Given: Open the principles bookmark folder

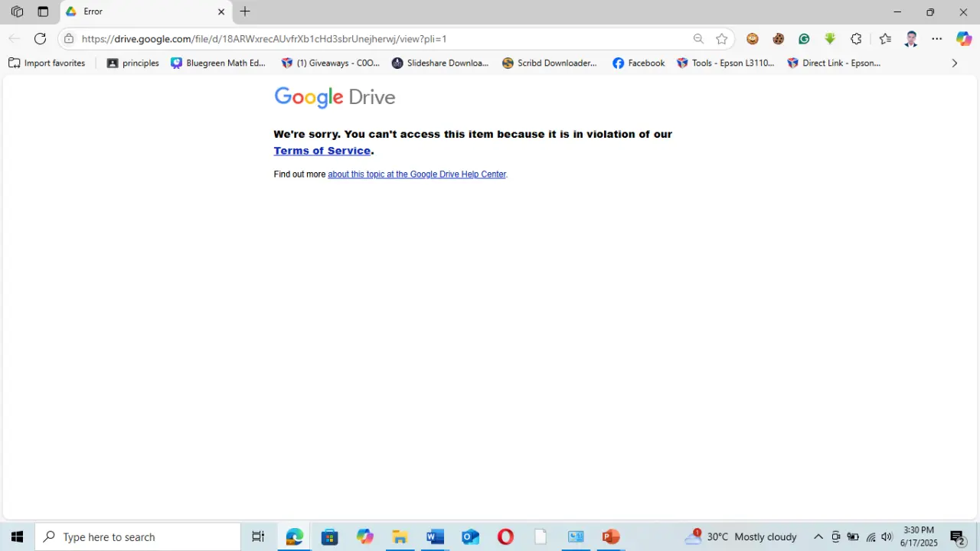Looking at the screenshot, I should (133, 64).
